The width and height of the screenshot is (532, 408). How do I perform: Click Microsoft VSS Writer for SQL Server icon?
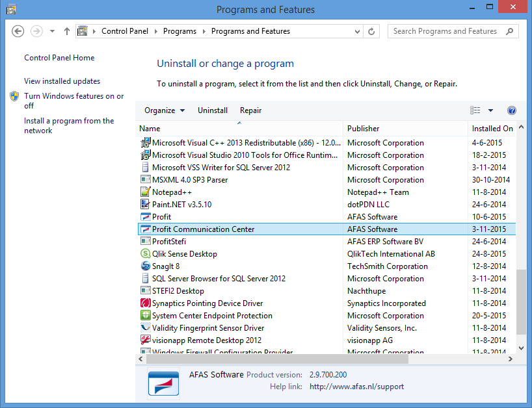coord(146,168)
